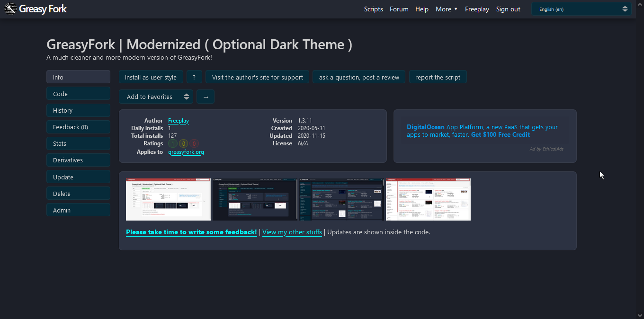644x319 pixels.
Task: Visit the author's site for support
Action: tap(258, 77)
